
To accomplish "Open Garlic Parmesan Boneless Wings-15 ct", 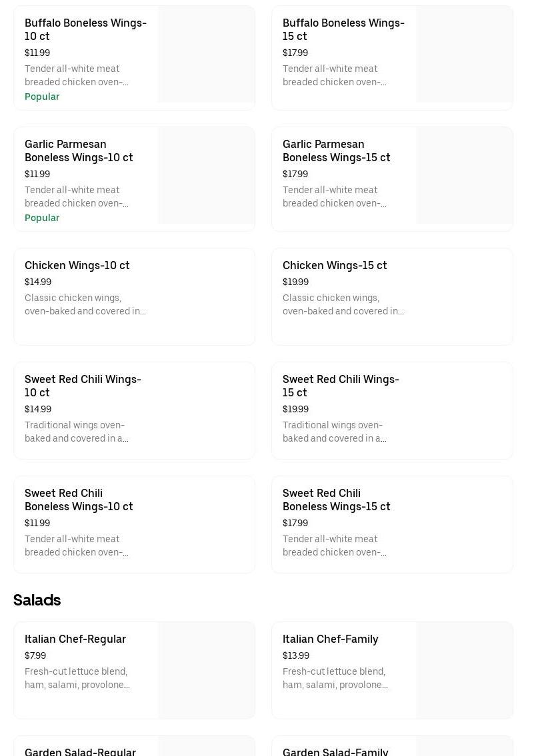I will click(x=336, y=151).
